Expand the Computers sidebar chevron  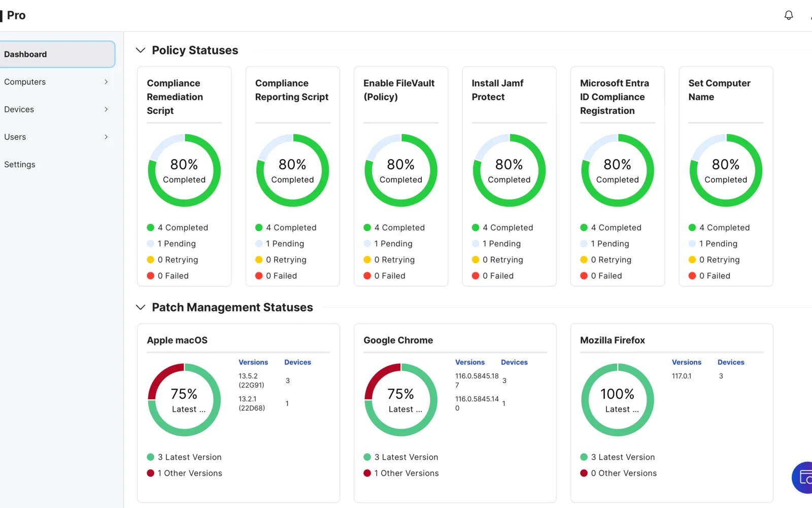pos(106,82)
